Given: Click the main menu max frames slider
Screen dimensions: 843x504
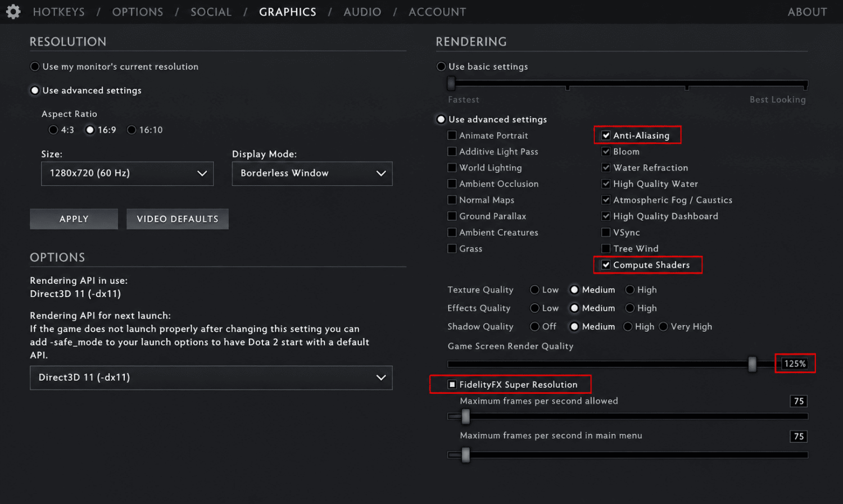Looking at the screenshot, I should pyautogui.click(x=628, y=455).
